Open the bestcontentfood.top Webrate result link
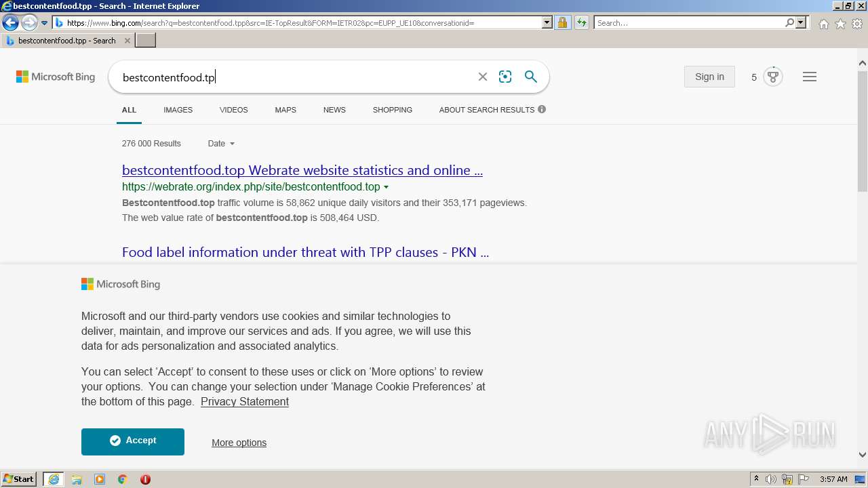This screenshot has height=488, width=868. [302, 170]
